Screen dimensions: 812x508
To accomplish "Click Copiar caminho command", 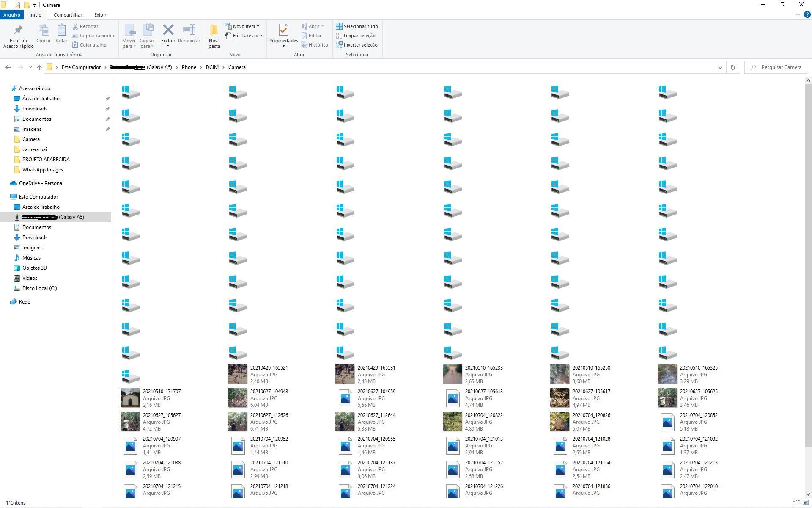I will 93,36.
